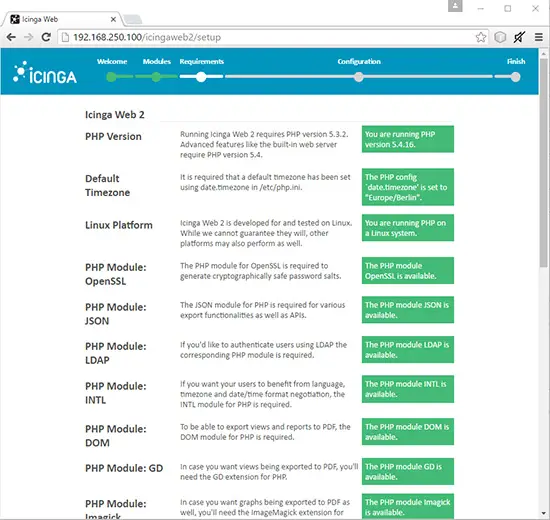The height and width of the screenshot is (520, 550).
Task: Reload the page with refresh icon
Action: click(x=46, y=37)
